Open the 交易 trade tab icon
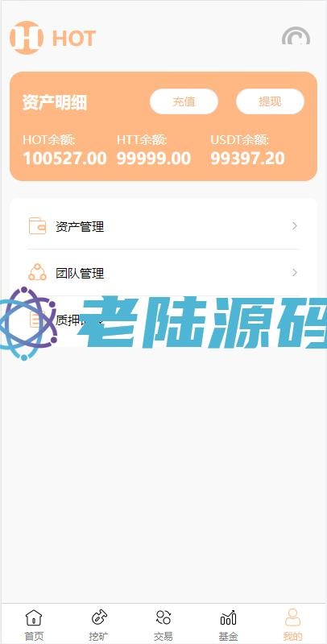The width and height of the screenshot is (327, 644). 163,617
